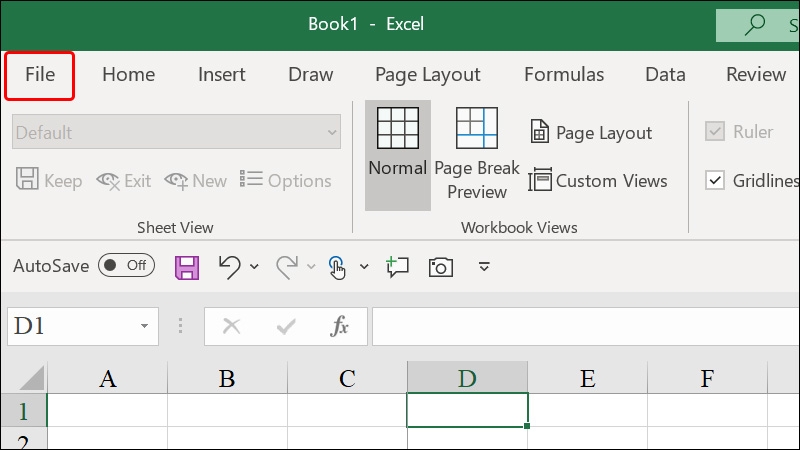Screen dimensions: 800x450
Task: Select column C header
Action: pyautogui.click(x=347, y=378)
